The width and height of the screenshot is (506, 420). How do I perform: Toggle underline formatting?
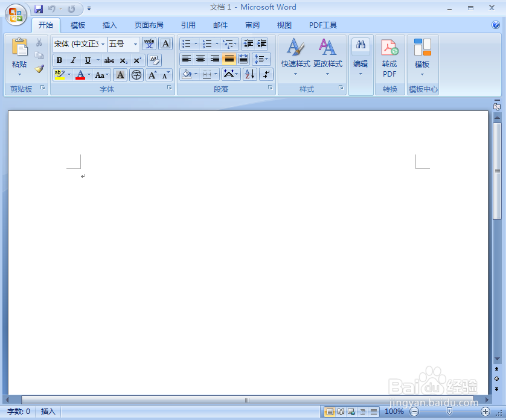click(88, 60)
